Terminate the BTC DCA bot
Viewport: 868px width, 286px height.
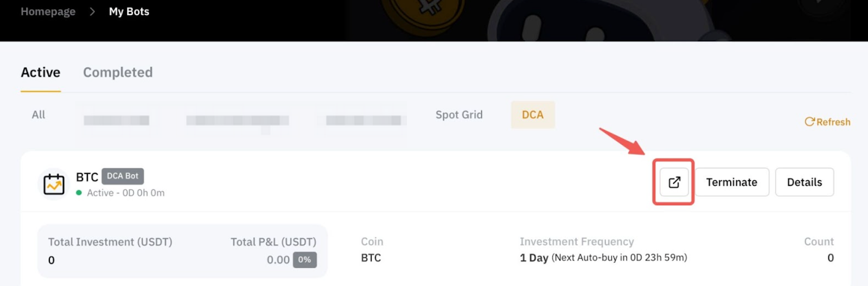pos(731,182)
